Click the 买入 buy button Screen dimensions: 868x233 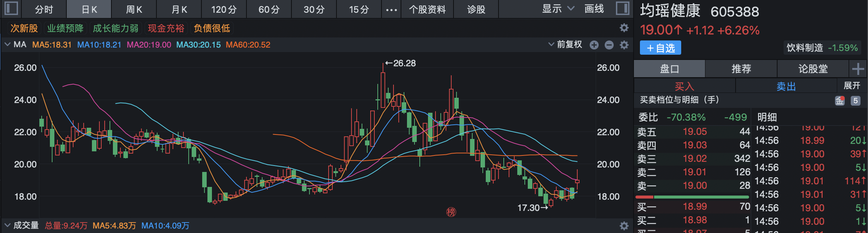tap(684, 86)
